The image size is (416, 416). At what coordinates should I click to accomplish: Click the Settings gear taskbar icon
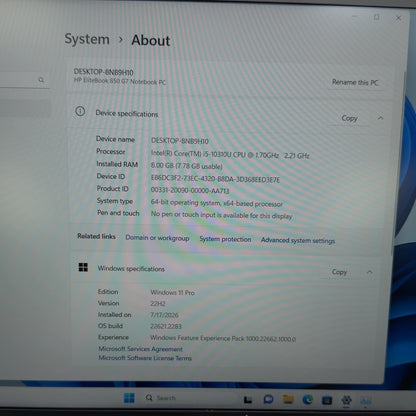(347, 400)
